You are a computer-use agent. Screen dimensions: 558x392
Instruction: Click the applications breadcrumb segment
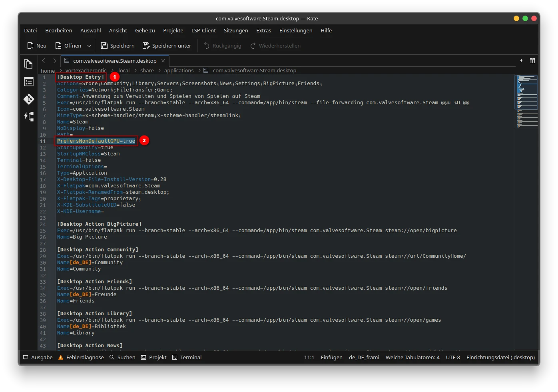click(179, 70)
